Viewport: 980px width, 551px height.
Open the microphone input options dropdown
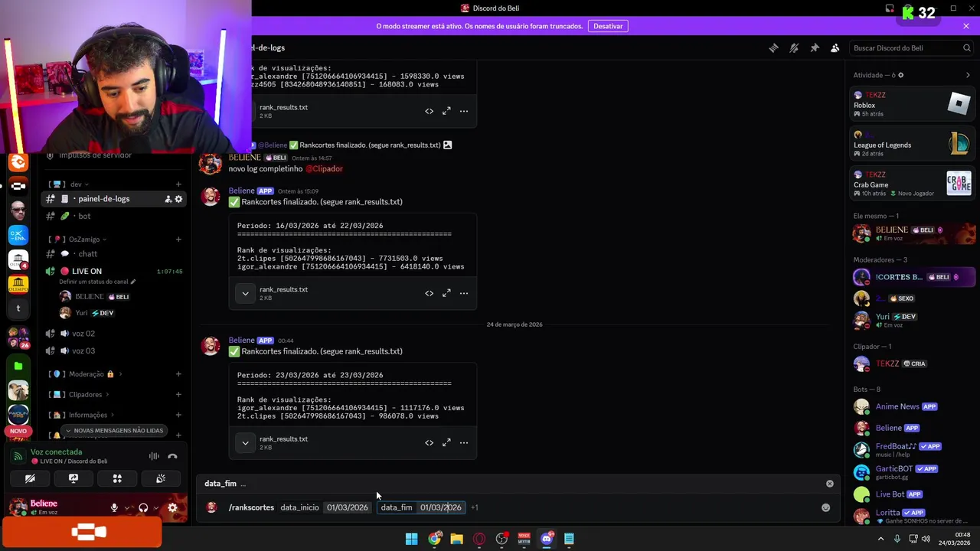pos(127,507)
